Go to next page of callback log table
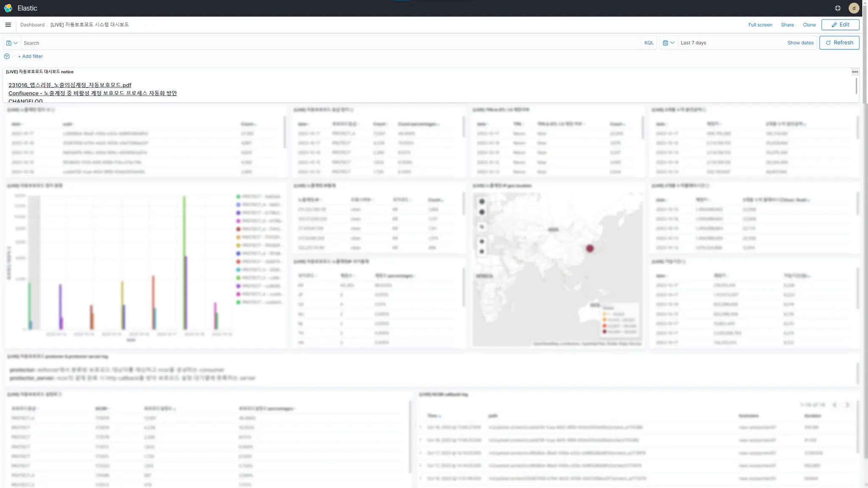This screenshot has height=488, width=868. [x=847, y=405]
